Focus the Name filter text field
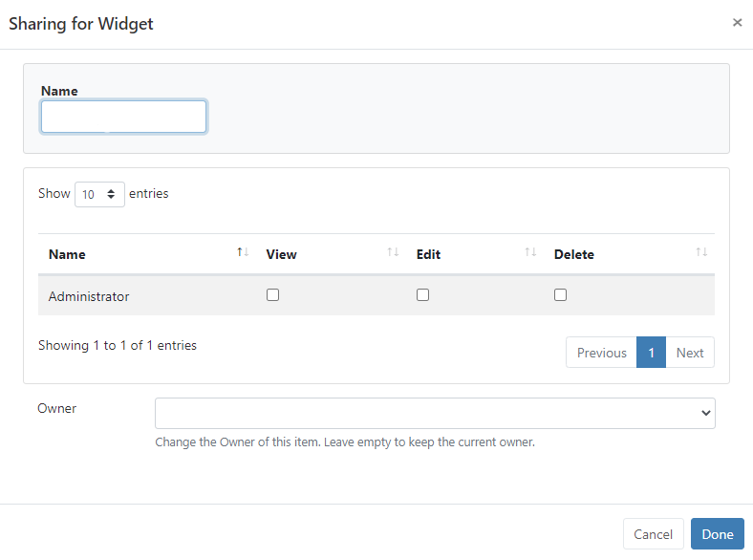 pyautogui.click(x=123, y=117)
